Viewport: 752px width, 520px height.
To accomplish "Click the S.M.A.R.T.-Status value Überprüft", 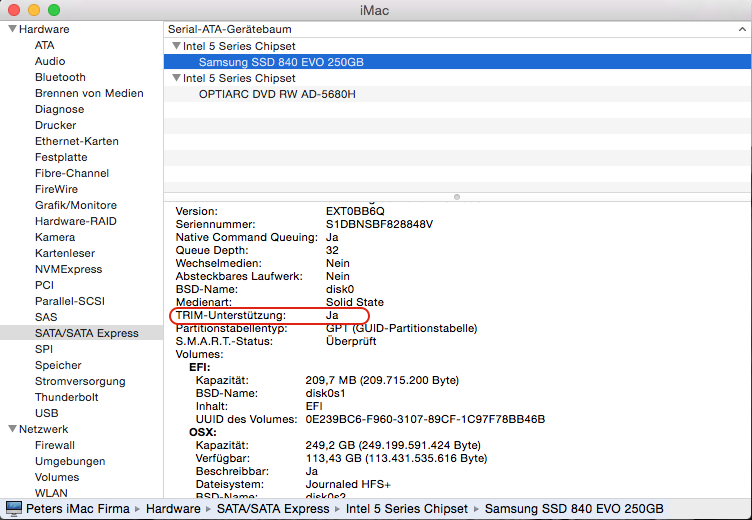I will point(351,341).
